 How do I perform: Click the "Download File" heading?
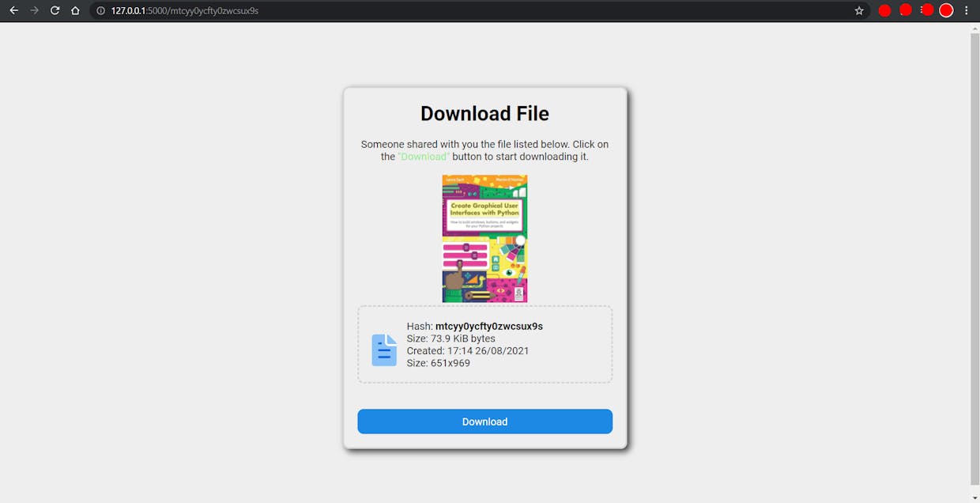[484, 114]
